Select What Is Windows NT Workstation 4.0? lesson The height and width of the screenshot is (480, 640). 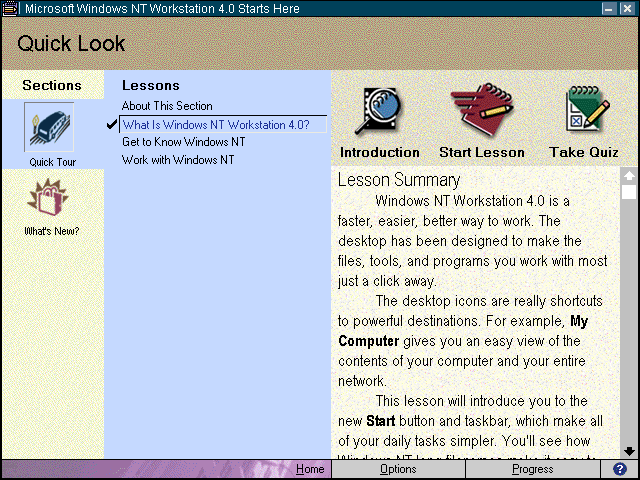[x=223, y=124]
